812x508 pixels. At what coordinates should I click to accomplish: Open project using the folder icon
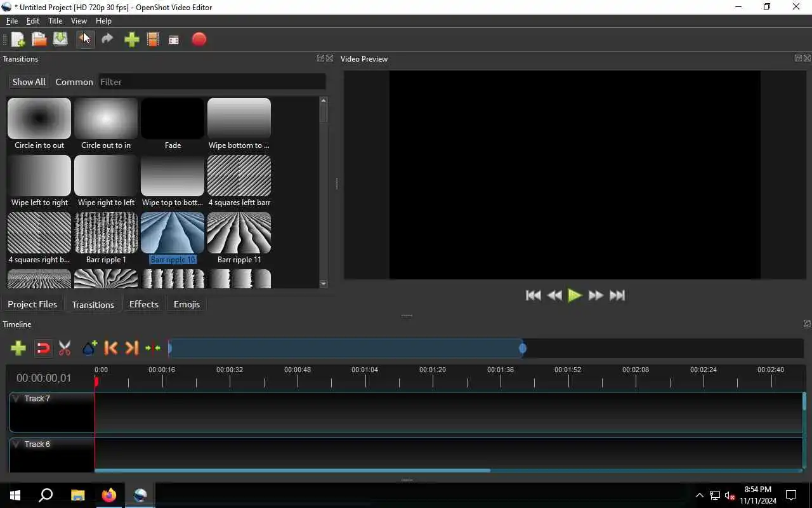39,39
